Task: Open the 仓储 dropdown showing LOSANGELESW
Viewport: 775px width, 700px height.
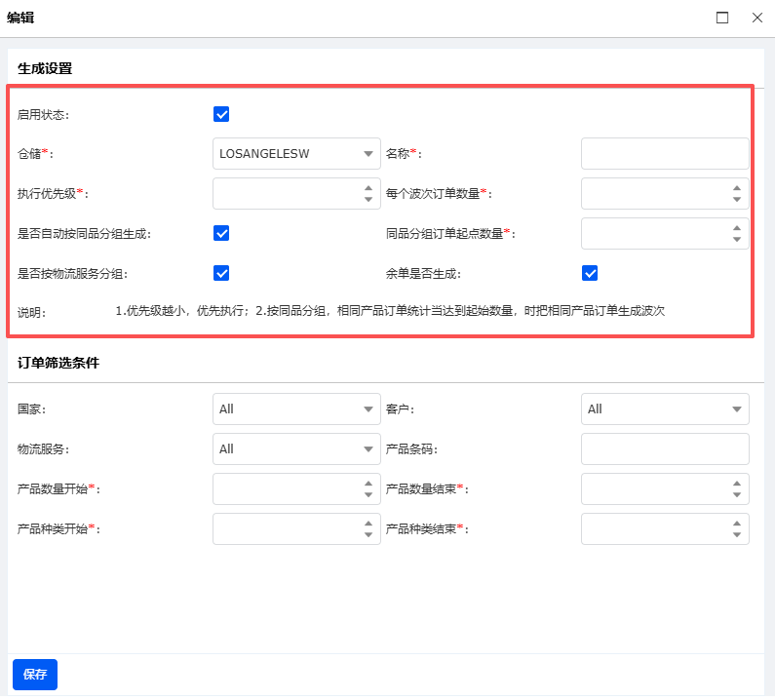Action: (x=296, y=154)
